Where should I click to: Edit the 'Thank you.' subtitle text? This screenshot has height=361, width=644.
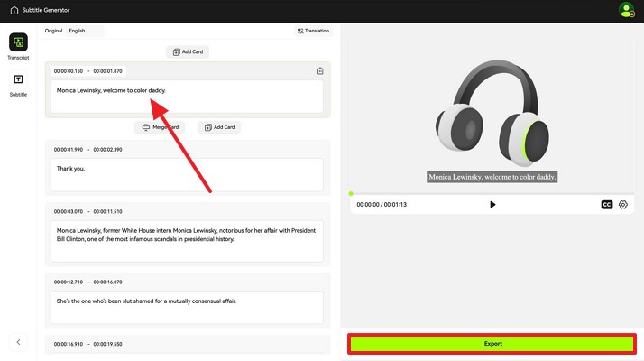click(x=187, y=175)
